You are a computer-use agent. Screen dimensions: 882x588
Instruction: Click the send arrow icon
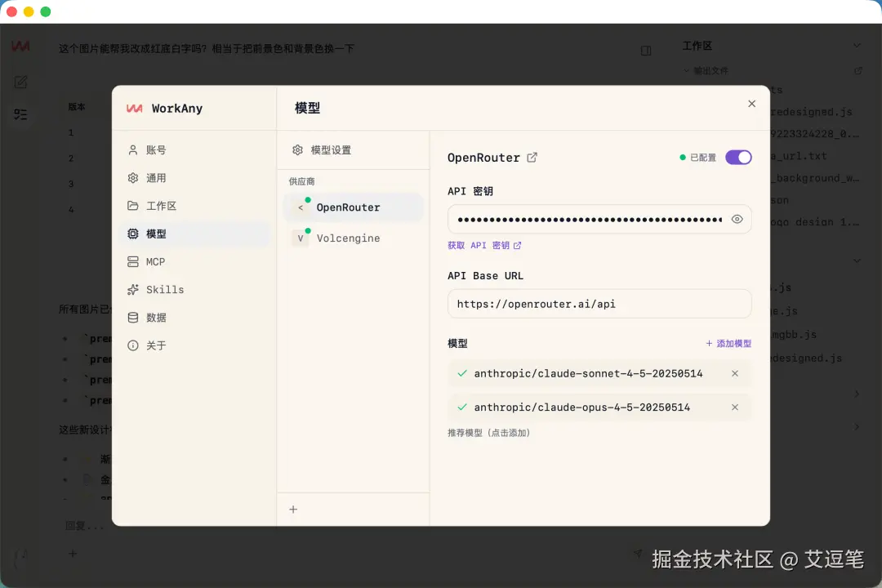click(637, 553)
